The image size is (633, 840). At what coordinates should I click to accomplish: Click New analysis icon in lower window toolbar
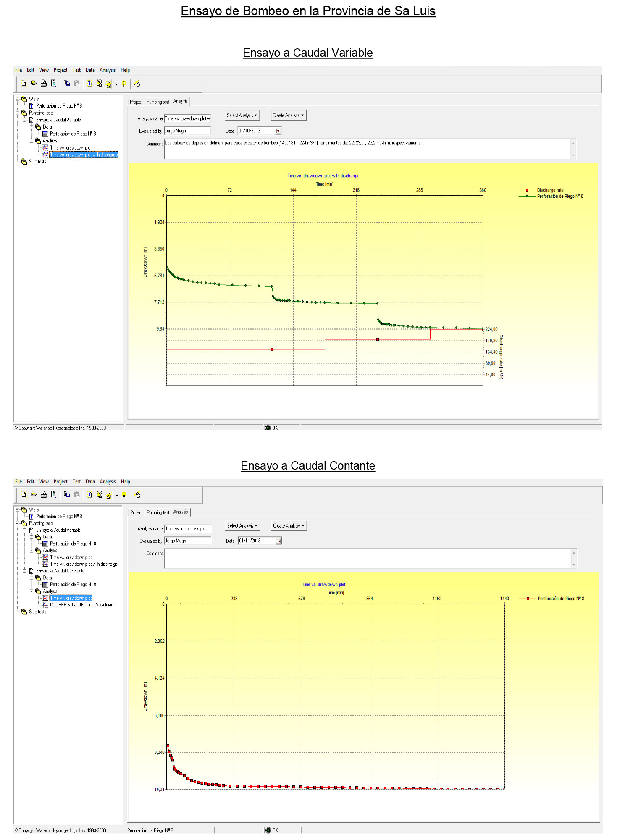108,496
